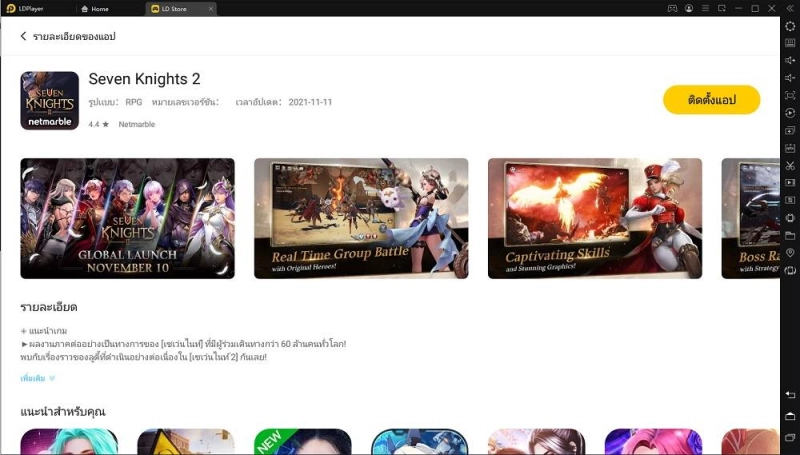Go back using arrow beside รายละเอียดของแอป

[x=23, y=36]
